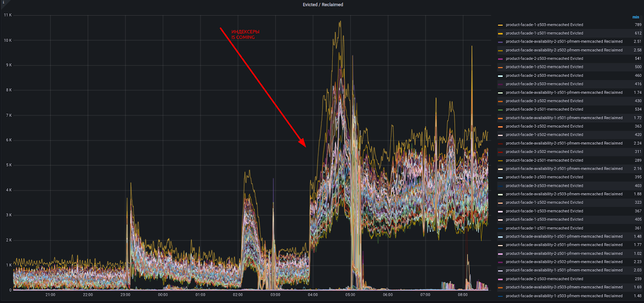Select availability-2-z501-pfmem Reclaimed label with min 2.51
The width and height of the screenshot is (644, 303).
click(x=564, y=42)
